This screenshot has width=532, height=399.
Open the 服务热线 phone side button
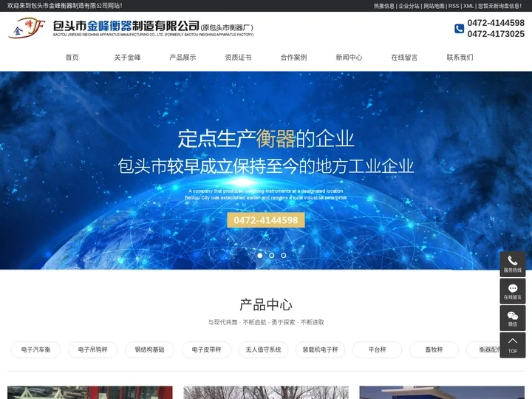point(512,264)
